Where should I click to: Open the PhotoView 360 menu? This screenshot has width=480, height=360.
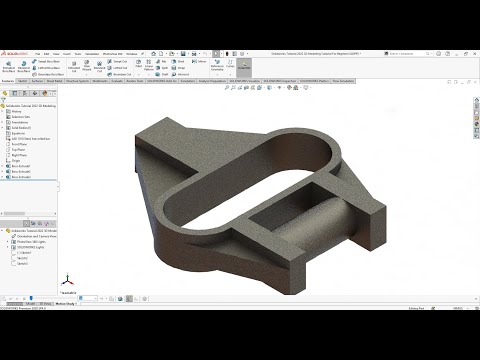113,54
